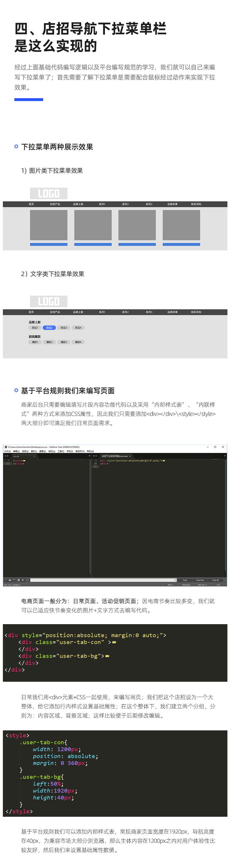Open the 编辑(E) menu in Sublime Text
Image resolution: width=230 pixels, height=868 pixels.
[x=16, y=451]
